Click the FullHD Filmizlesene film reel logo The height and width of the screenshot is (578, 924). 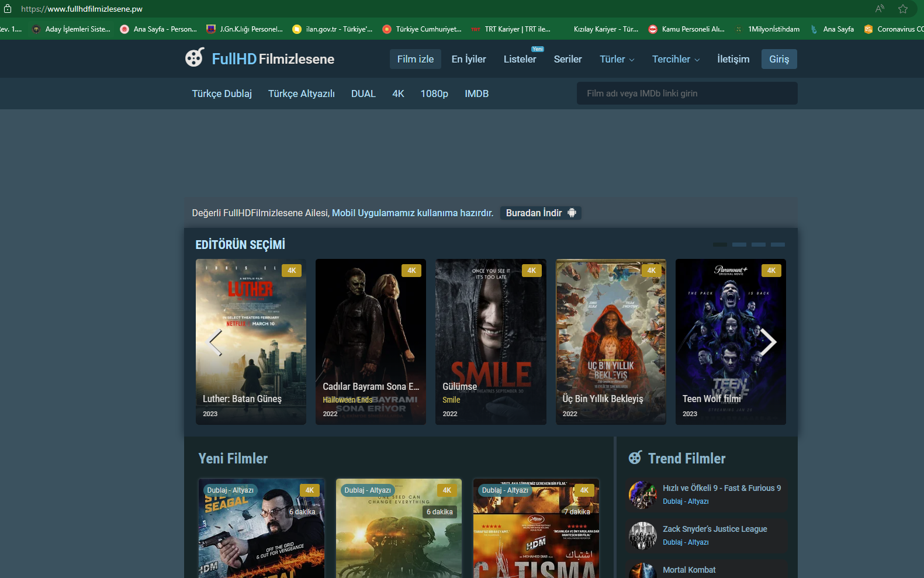tap(195, 58)
